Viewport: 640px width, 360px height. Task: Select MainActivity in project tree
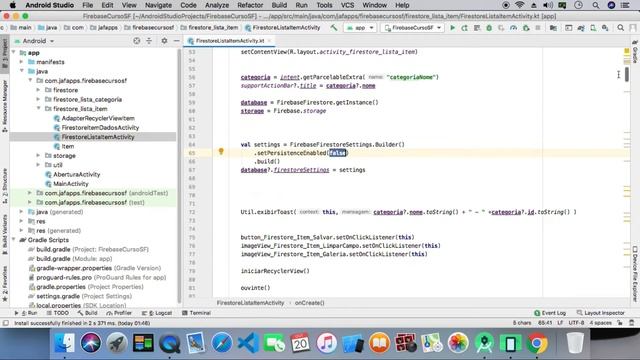pos(71,184)
